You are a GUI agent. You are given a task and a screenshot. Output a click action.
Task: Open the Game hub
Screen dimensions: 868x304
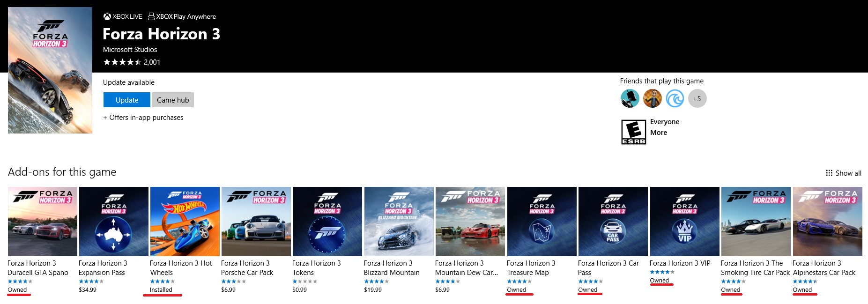pyautogui.click(x=173, y=100)
